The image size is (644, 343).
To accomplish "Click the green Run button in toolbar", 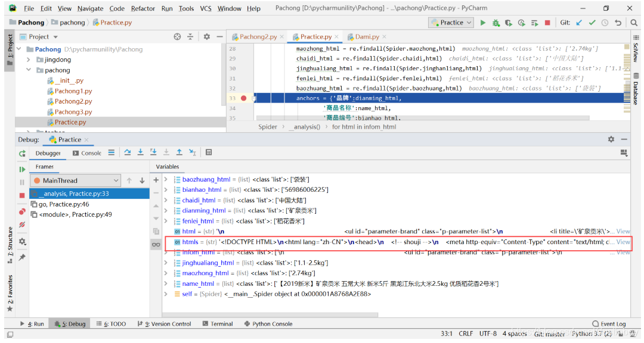I will click(483, 23).
